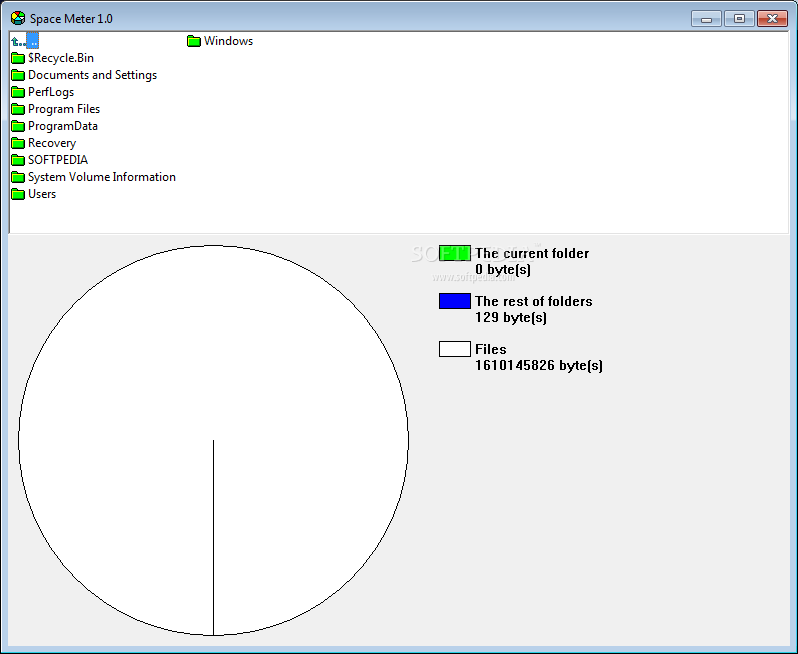This screenshot has width=798, height=654.
Task: Click the Users folder icon
Action: pyautogui.click(x=18, y=194)
